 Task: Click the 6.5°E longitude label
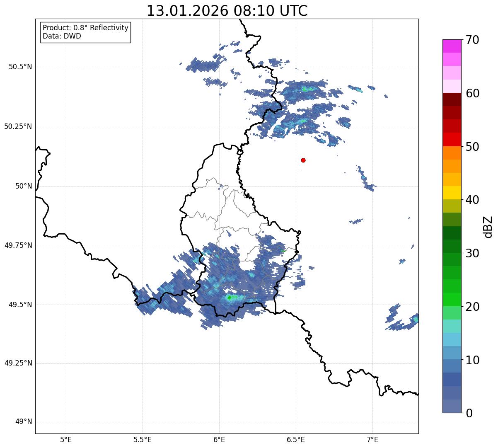pyautogui.click(x=296, y=440)
